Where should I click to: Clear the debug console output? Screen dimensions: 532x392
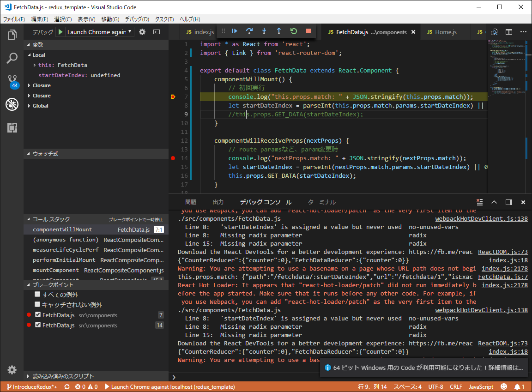479,202
